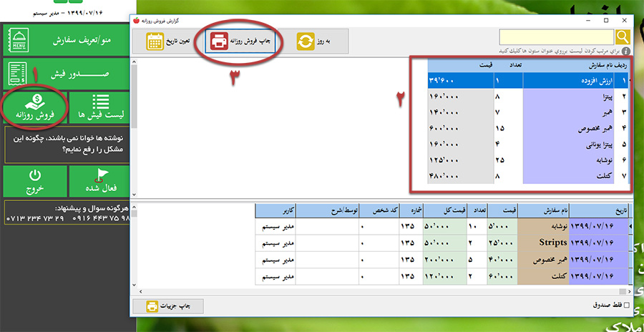Click the تعیین تاریخ calendar button
The width and height of the screenshot is (644, 332).
[x=169, y=41]
